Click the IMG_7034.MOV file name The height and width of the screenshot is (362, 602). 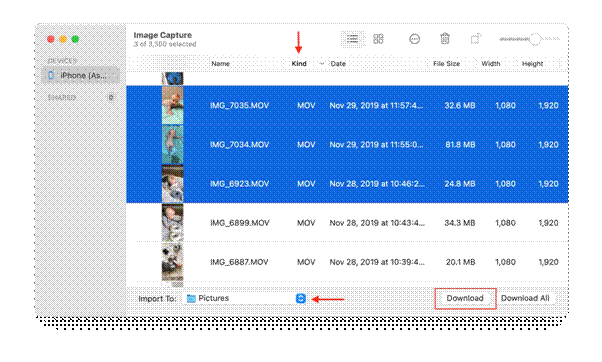point(239,145)
